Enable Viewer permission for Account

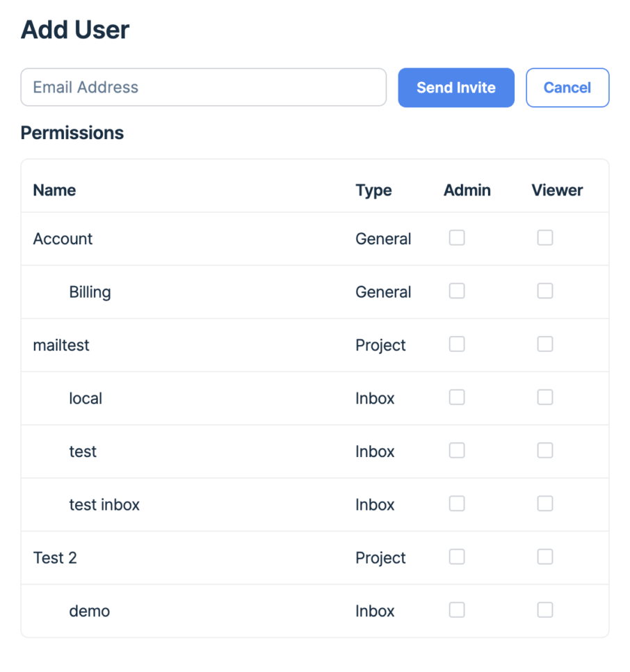pyautogui.click(x=545, y=238)
